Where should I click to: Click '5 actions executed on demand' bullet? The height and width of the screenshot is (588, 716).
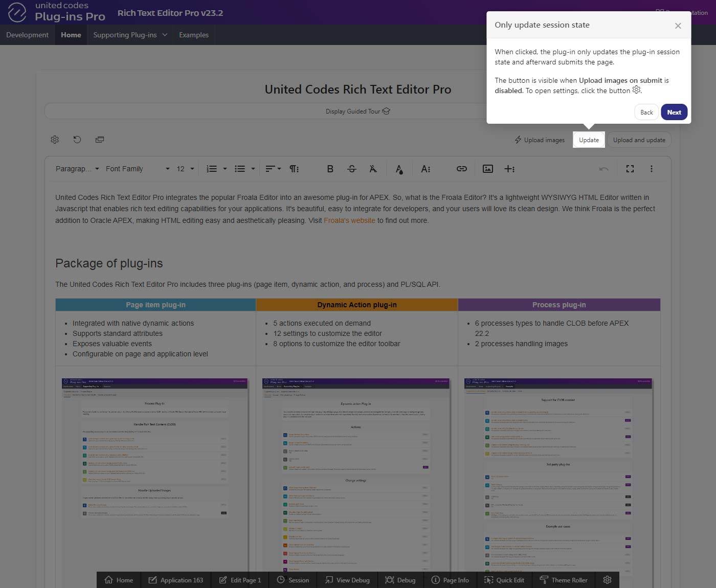pyautogui.click(x=322, y=323)
